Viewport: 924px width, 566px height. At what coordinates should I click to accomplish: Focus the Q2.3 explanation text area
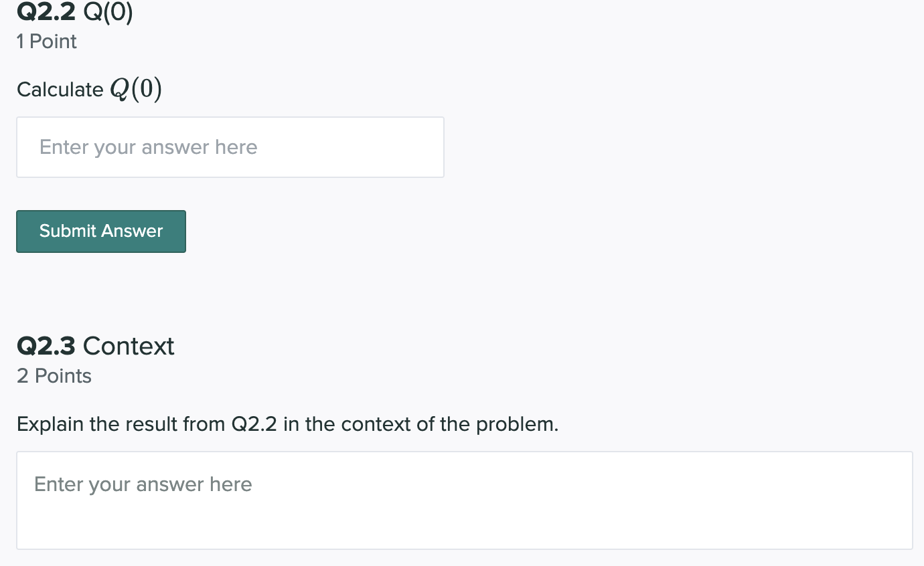pyautogui.click(x=464, y=500)
